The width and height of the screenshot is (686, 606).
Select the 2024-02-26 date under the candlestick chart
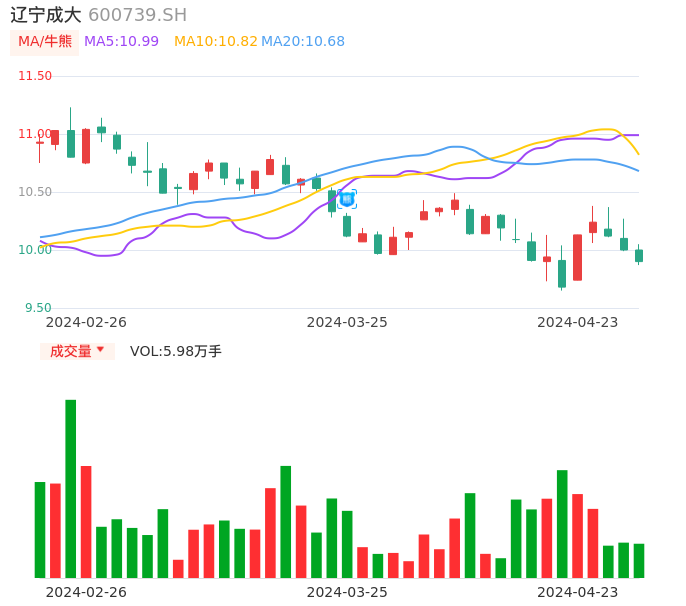click(x=86, y=322)
